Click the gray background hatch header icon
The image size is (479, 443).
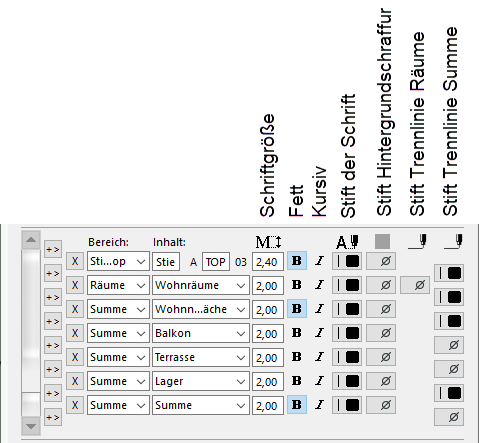point(382,242)
